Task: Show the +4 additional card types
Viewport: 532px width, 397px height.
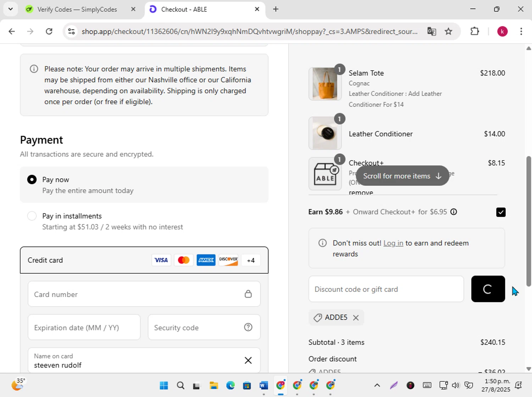Action: (251, 260)
